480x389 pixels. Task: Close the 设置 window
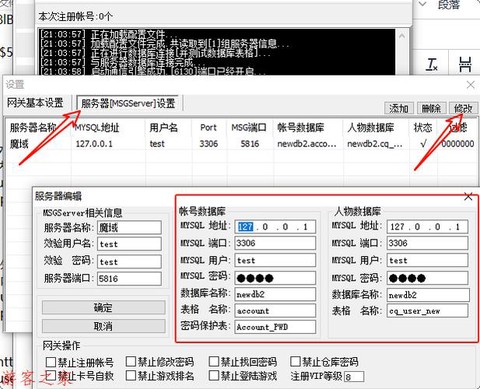coord(470,85)
